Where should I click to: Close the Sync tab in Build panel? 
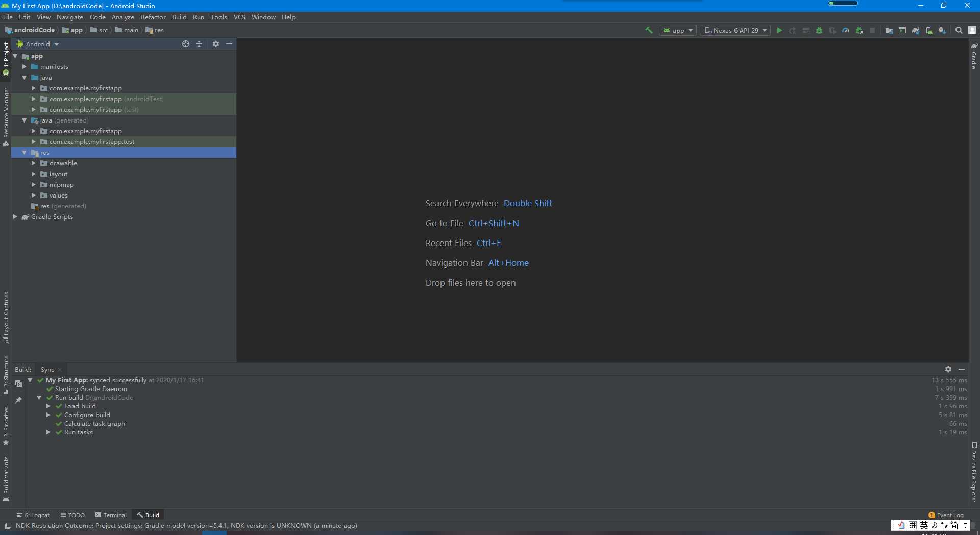tap(60, 370)
